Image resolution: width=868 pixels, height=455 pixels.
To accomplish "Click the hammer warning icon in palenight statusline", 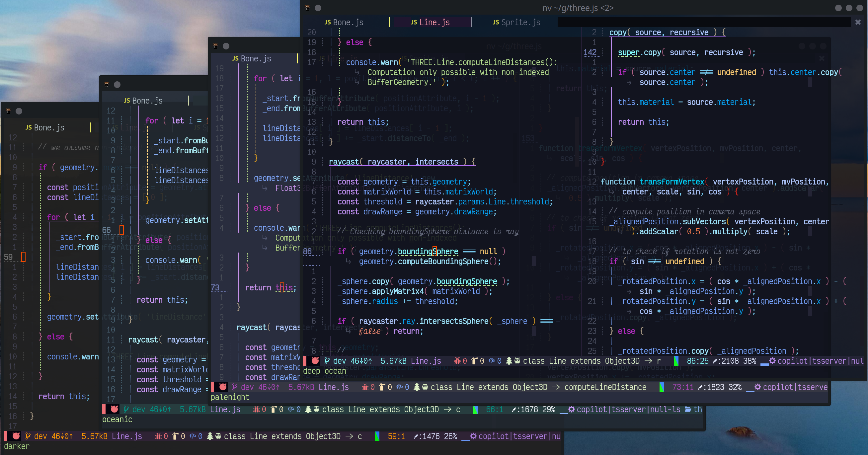I will [x=382, y=387].
